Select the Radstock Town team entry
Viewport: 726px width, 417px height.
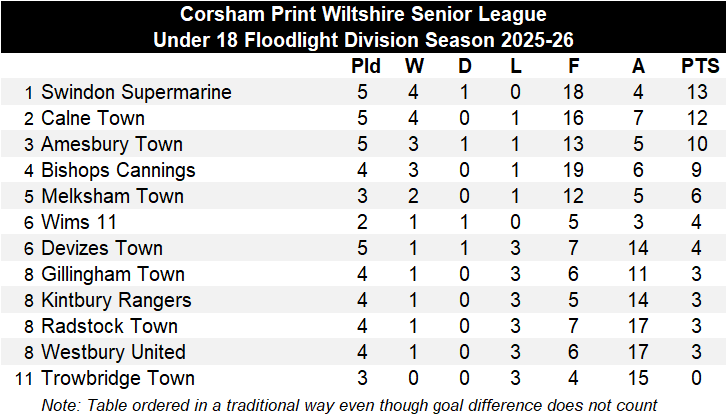[110, 326]
